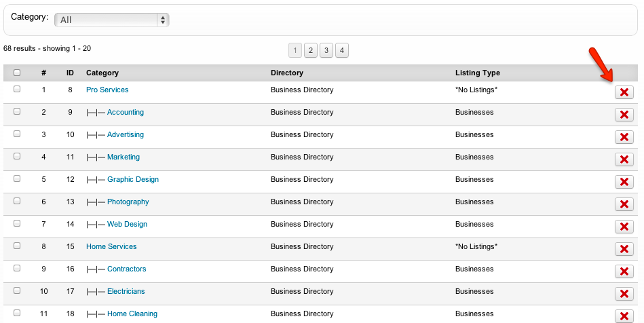Click delete icon for Graphic Design
This screenshot has width=644, height=323.
click(624, 182)
